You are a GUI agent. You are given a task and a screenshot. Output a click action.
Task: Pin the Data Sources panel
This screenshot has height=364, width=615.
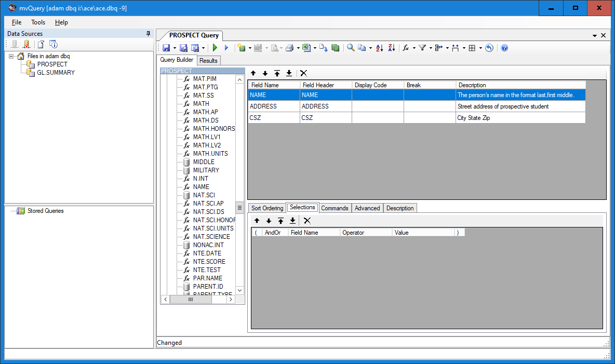[148, 33]
